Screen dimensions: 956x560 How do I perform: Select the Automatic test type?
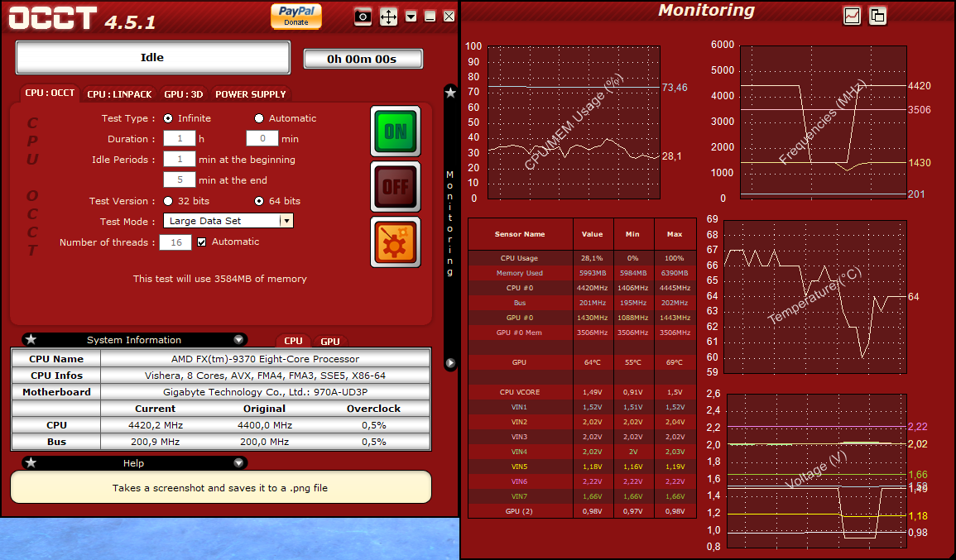click(259, 118)
